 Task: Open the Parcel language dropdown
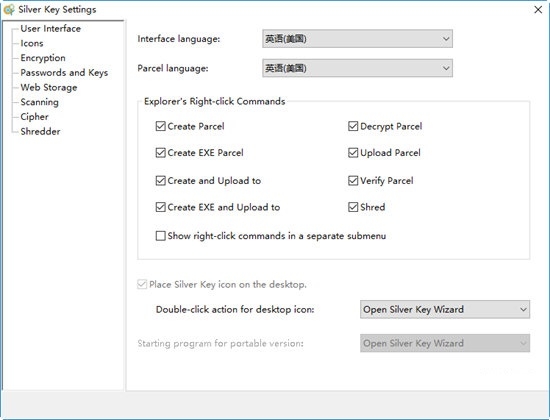(357, 68)
